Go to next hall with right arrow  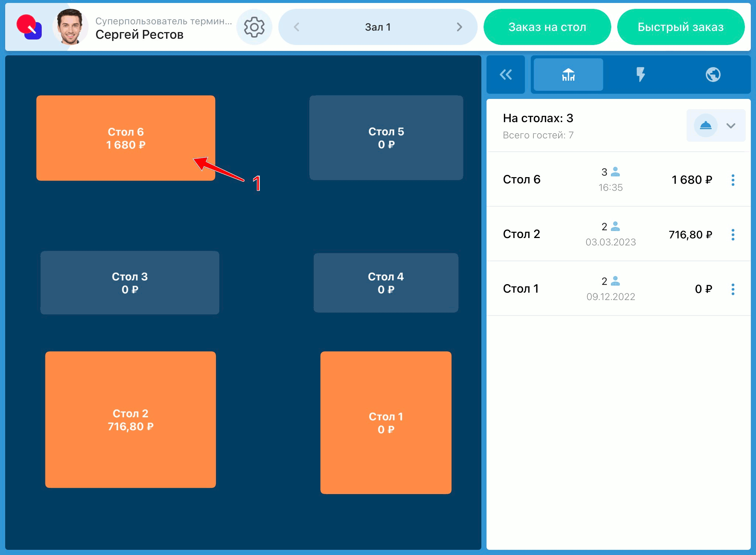pos(459,27)
